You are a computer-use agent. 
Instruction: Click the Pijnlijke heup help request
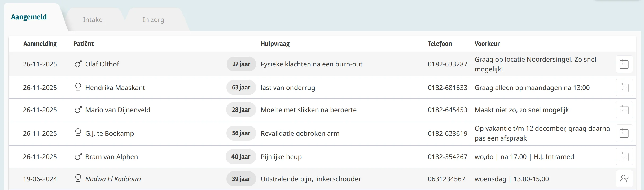tap(281, 157)
